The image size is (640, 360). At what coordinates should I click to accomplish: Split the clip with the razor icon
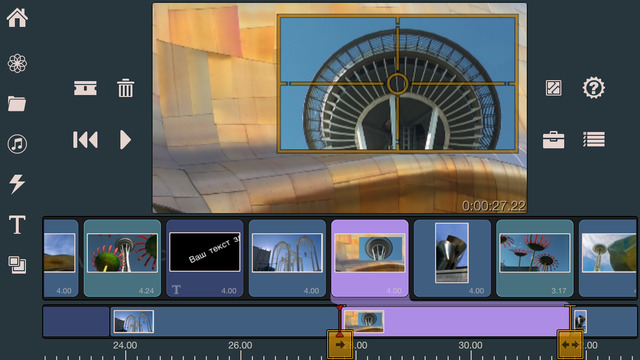click(x=85, y=88)
